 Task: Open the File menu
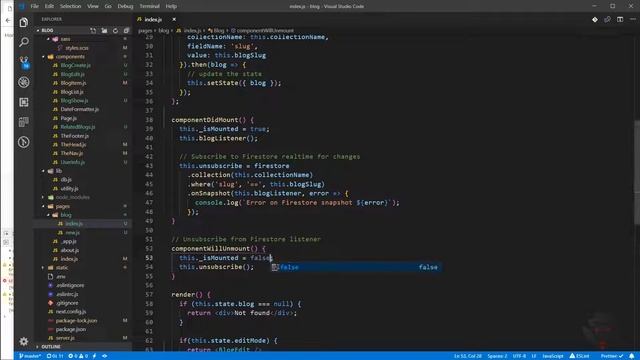click(x=35, y=6)
